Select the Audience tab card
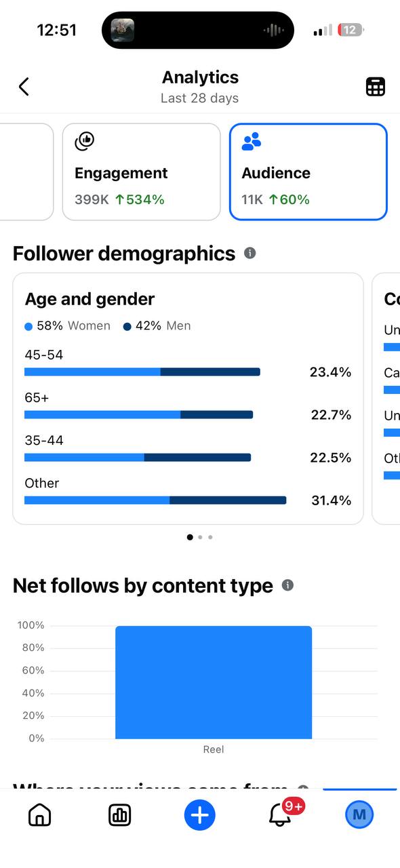This screenshot has height=868, width=400. pos(308,172)
